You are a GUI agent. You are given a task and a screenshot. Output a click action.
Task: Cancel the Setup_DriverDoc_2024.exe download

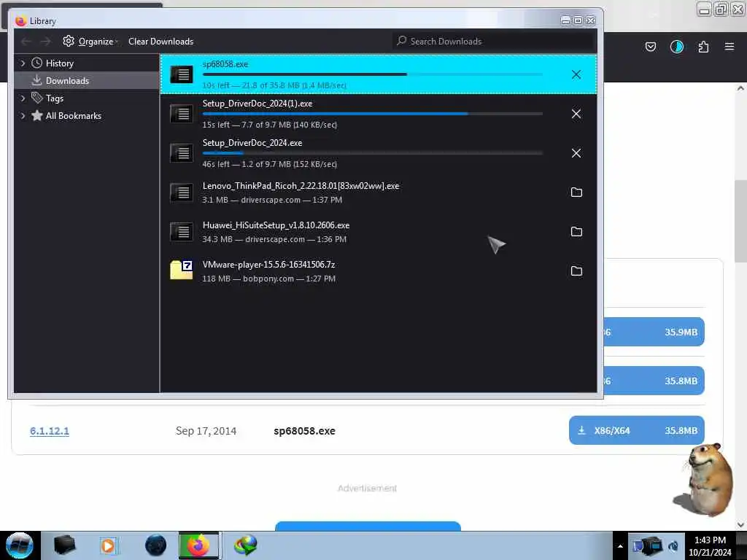point(576,153)
